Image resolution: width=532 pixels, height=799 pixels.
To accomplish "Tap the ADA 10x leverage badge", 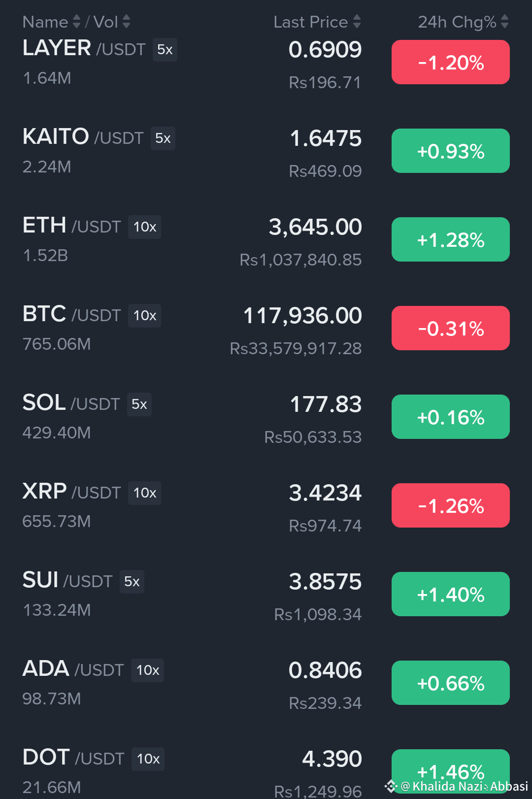I will click(x=148, y=670).
